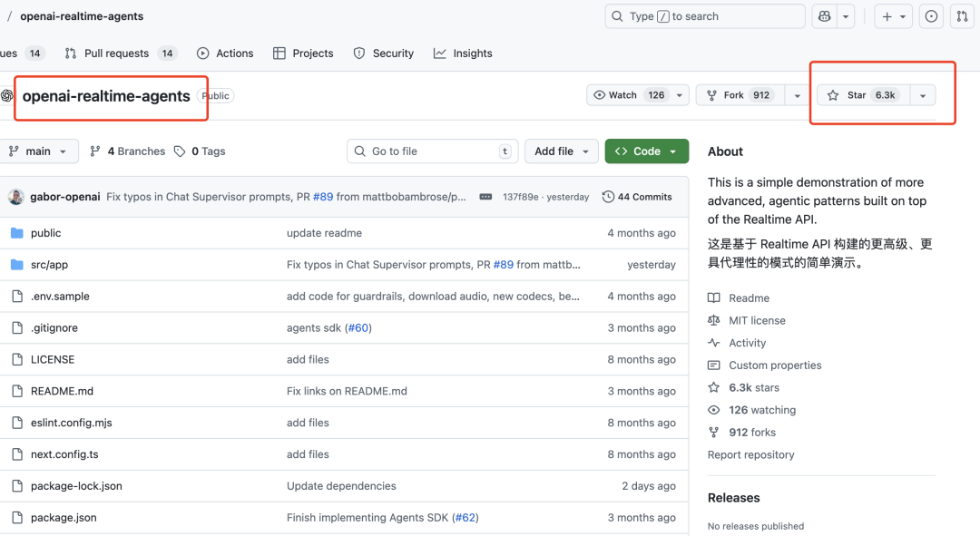Open the main branch selector

38,151
